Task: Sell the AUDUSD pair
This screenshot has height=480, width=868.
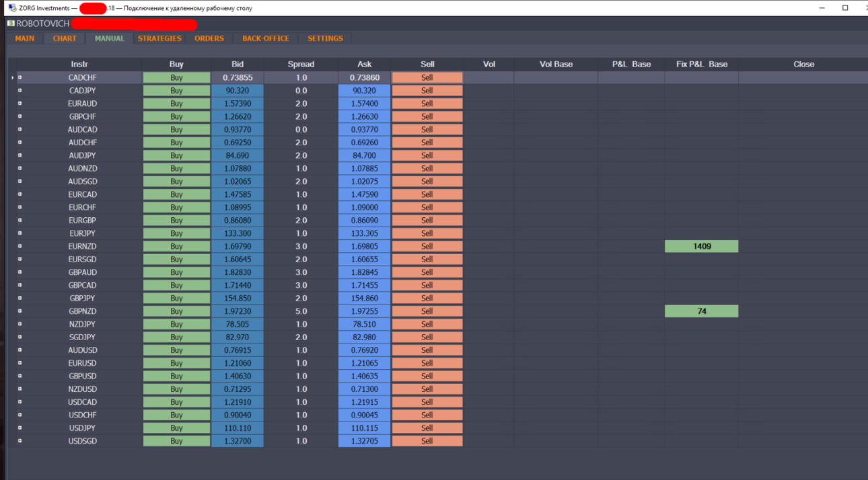Action: tap(427, 350)
